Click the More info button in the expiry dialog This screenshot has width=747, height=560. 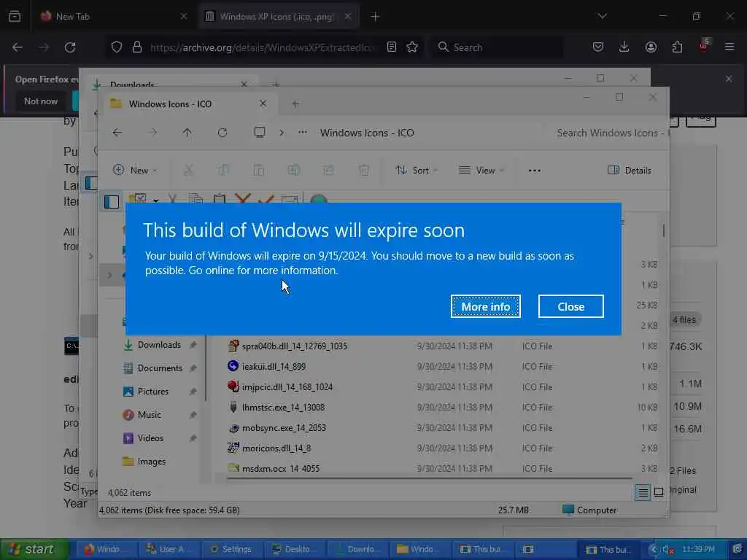485,306
